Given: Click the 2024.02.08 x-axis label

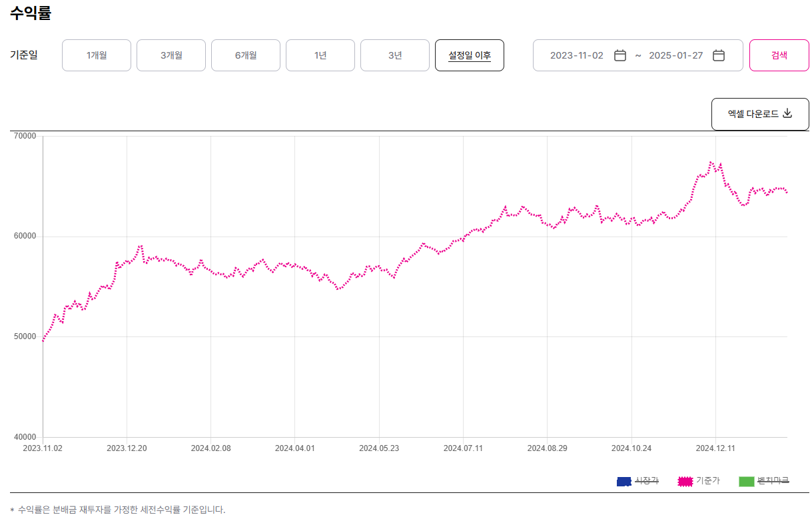Looking at the screenshot, I should tap(210, 448).
